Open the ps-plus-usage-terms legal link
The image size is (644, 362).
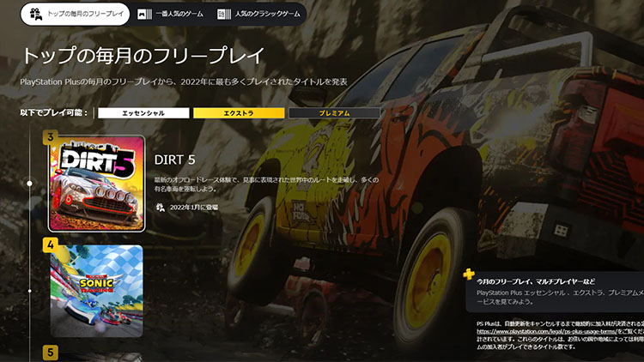(546, 331)
